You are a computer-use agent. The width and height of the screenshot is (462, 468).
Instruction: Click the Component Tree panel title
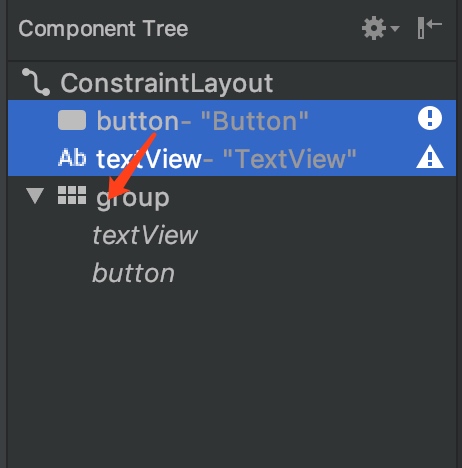coord(103,29)
